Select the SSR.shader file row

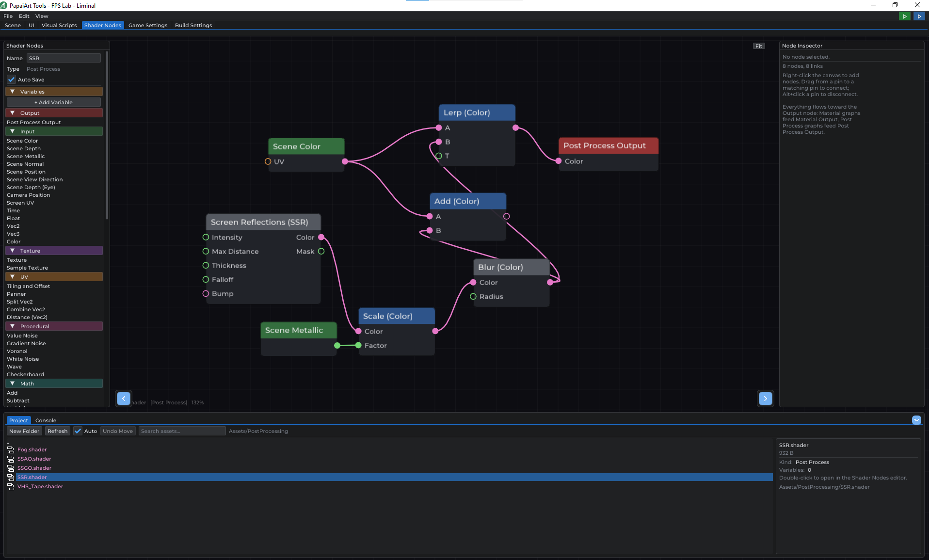pos(389,477)
